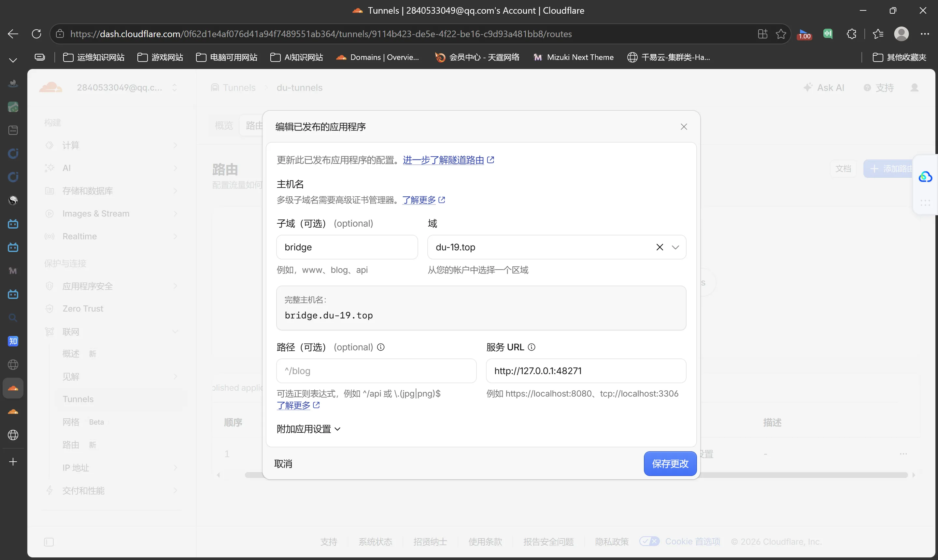Click info icon next to 路径 (可选)
Screen dimensions: 938x560
381,347
